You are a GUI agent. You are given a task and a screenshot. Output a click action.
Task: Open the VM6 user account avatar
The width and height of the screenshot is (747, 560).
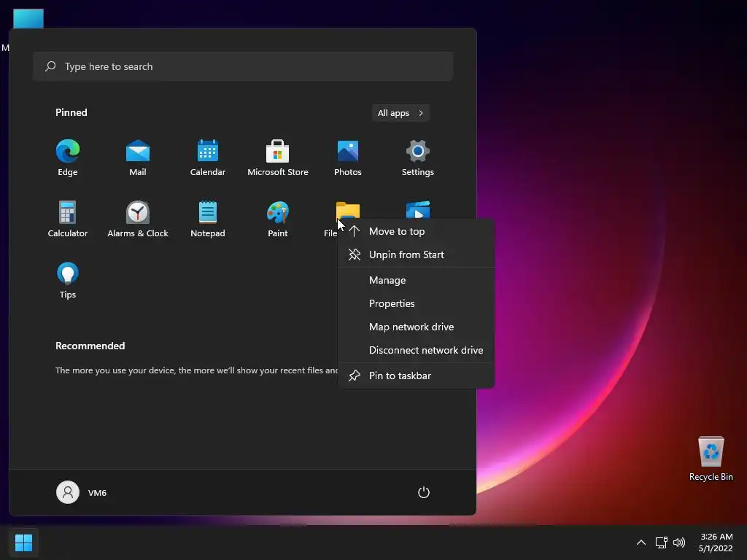pos(68,492)
